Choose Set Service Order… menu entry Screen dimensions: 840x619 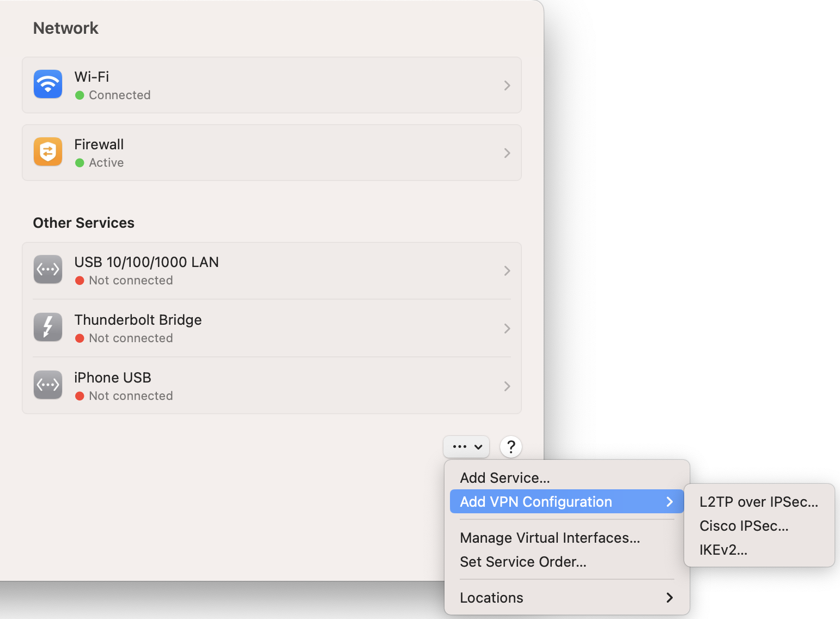567,562
